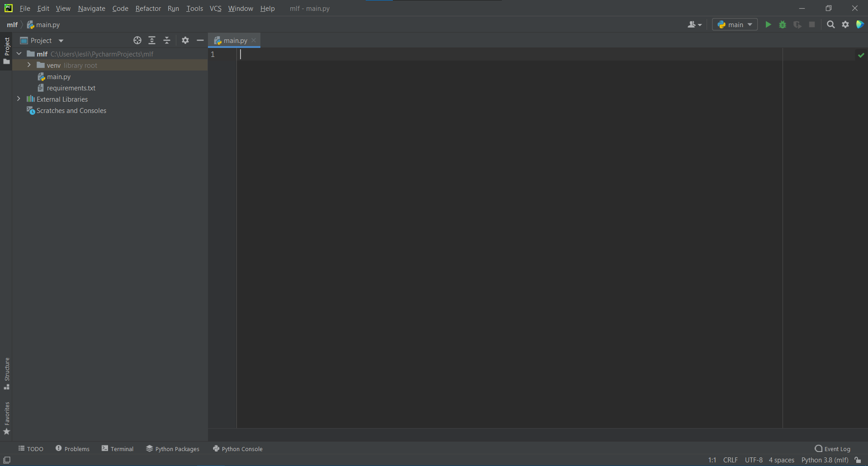Viewport: 868px width, 466px height.
Task: Open Project panel options gear
Action: 185,40
